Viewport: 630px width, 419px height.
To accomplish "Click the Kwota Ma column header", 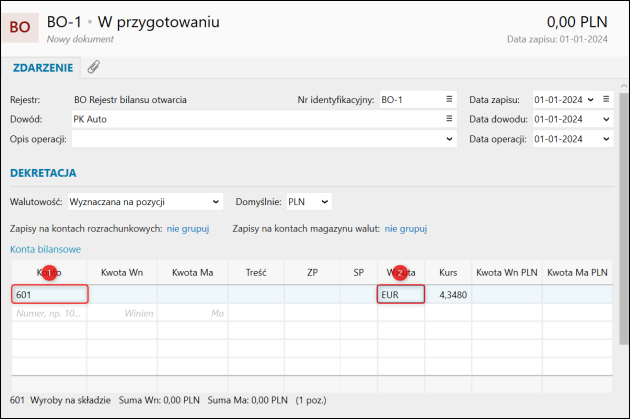I will [x=193, y=272].
